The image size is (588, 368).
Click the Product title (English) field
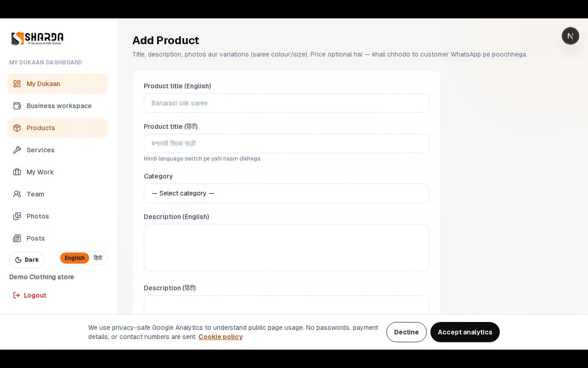(x=287, y=103)
